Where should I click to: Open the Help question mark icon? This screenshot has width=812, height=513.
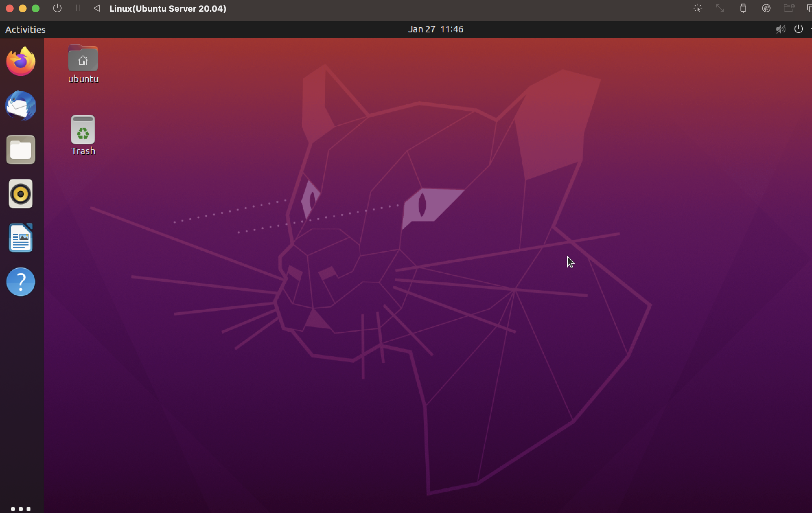pyautogui.click(x=20, y=282)
